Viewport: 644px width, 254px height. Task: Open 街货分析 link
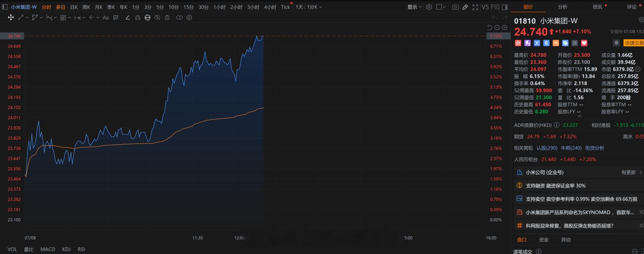(x=595, y=148)
